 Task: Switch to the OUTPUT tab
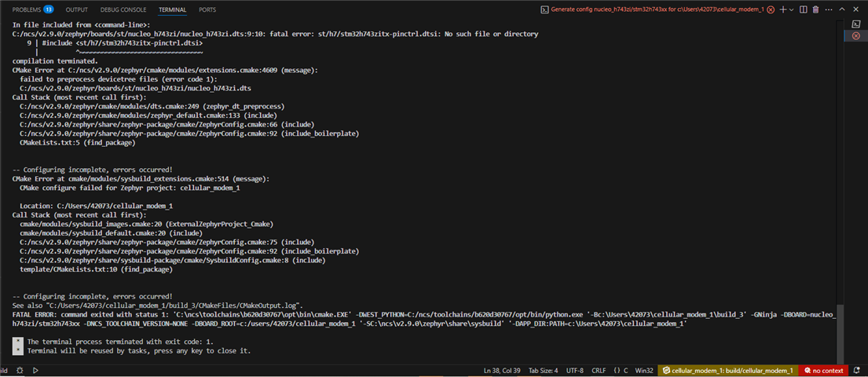76,10
